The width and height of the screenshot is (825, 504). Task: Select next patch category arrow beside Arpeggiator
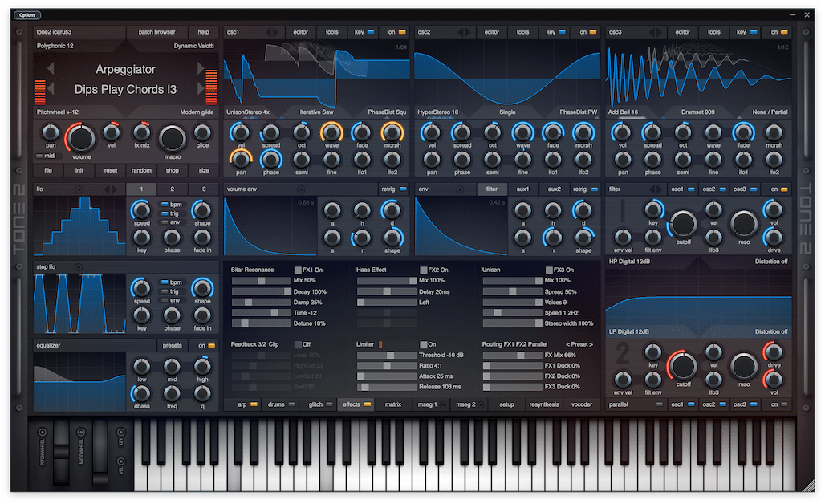point(201,68)
